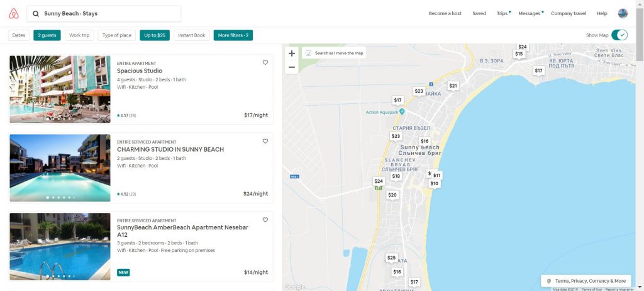This screenshot has height=291, width=644.
Task: Toggle the Show Map switch
Action: [619, 35]
